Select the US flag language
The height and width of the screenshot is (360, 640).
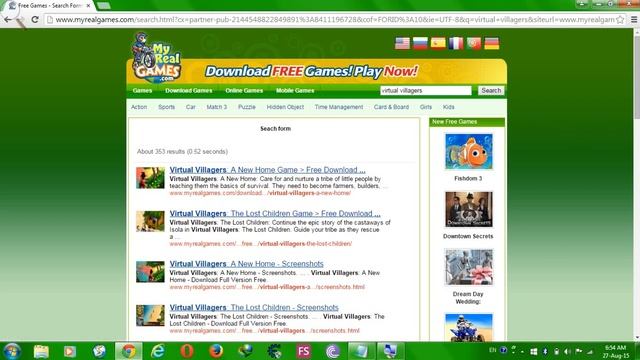[x=402, y=43]
